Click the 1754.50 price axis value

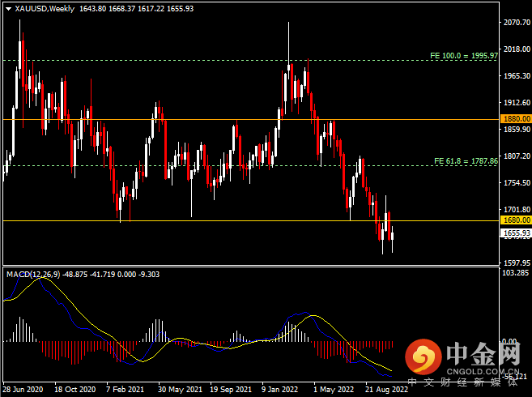click(517, 183)
